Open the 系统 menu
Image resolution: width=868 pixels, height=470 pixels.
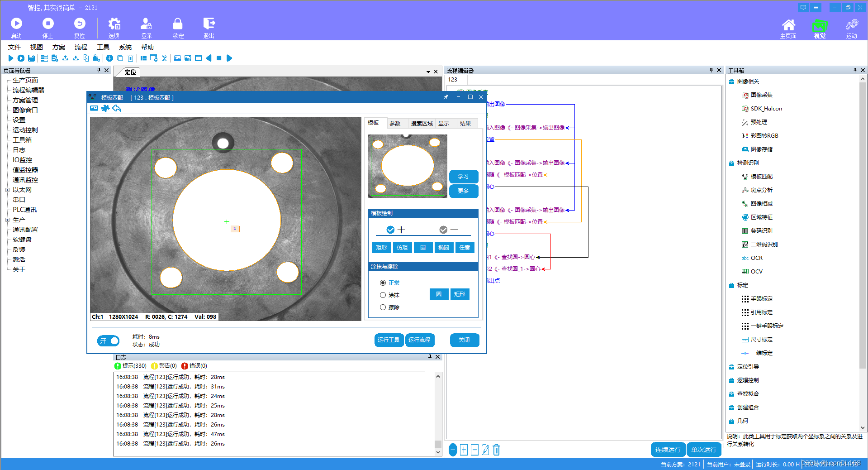click(x=125, y=47)
